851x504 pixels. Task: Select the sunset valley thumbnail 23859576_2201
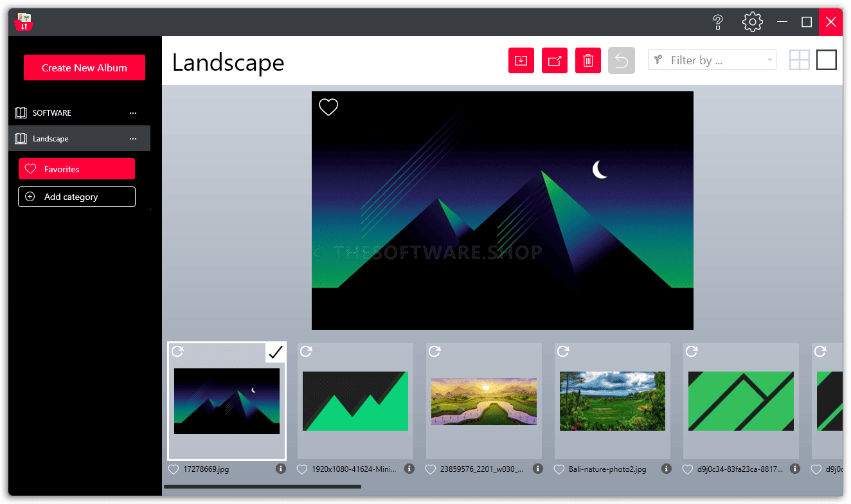point(484,401)
